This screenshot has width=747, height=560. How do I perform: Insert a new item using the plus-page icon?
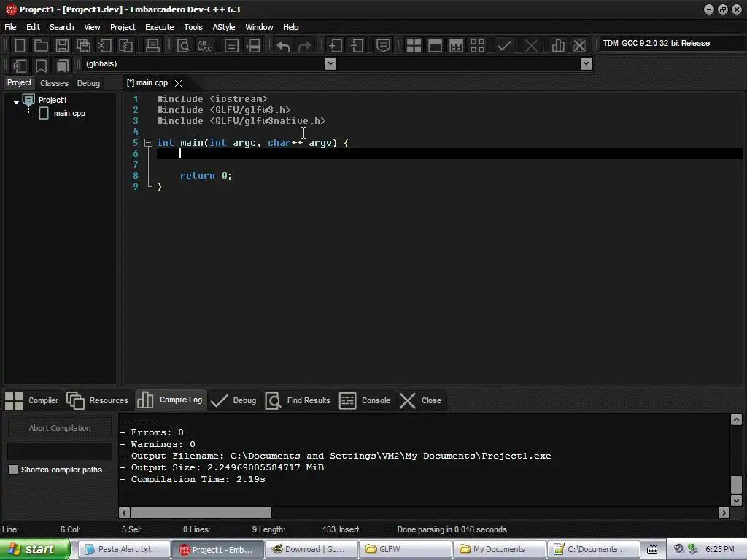click(x=20, y=65)
